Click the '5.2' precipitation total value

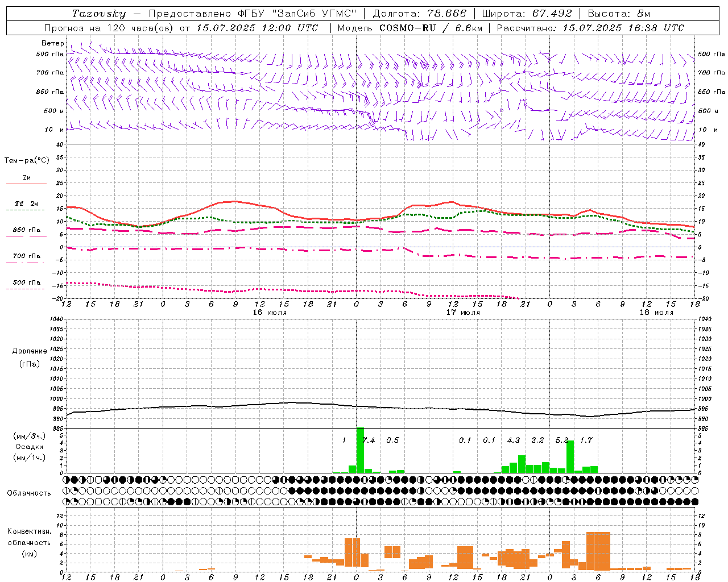pyautogui.click(x=561, y=440)
